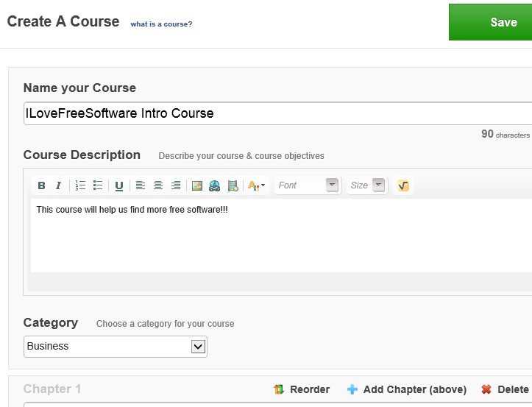Align description text left

141,185
